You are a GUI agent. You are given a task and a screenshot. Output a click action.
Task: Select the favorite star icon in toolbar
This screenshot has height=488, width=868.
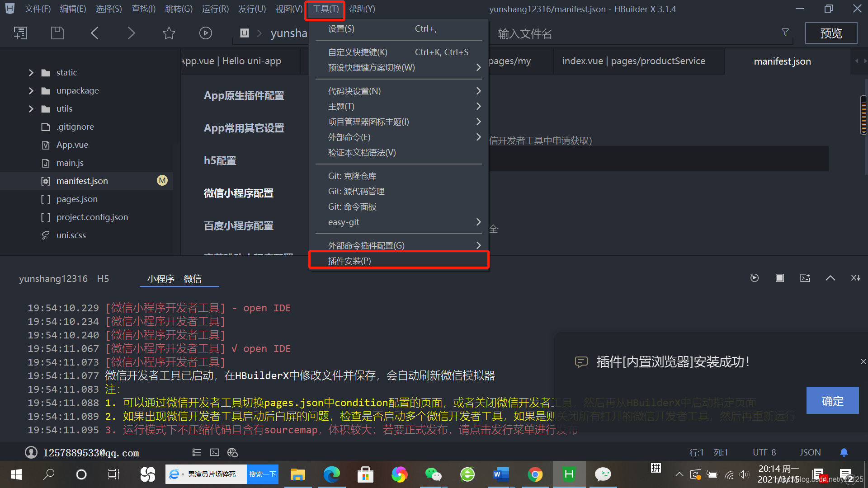click(169, 33)
